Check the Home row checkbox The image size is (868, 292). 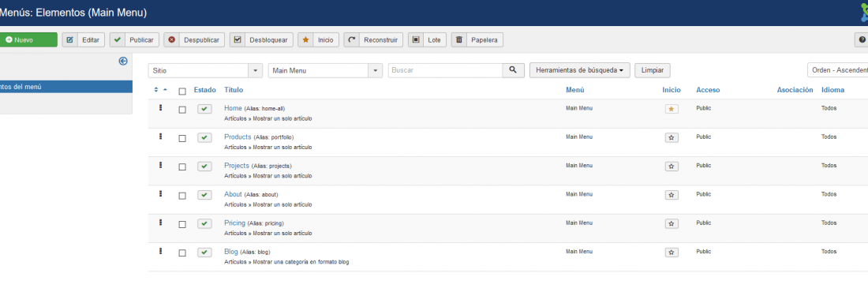[x=182, y=110]
